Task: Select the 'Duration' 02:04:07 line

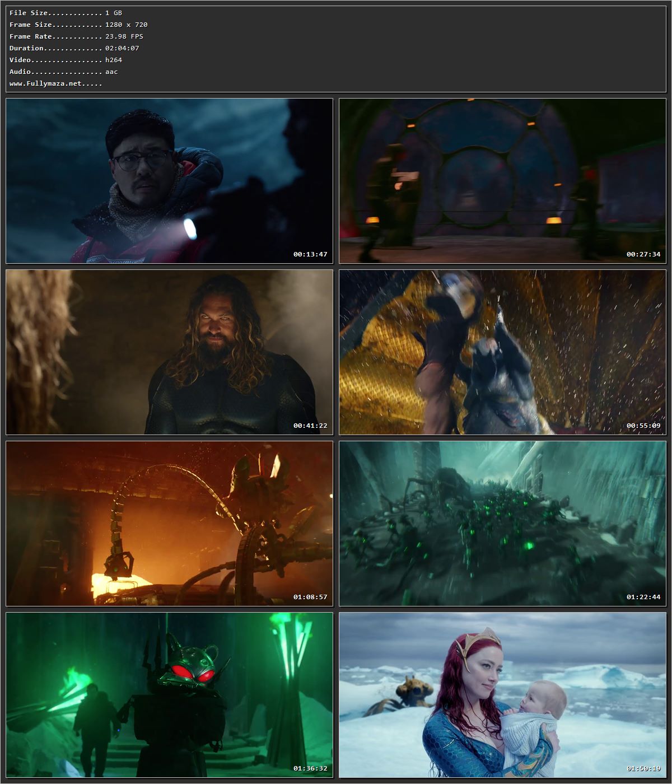Action: click(74, 48)
